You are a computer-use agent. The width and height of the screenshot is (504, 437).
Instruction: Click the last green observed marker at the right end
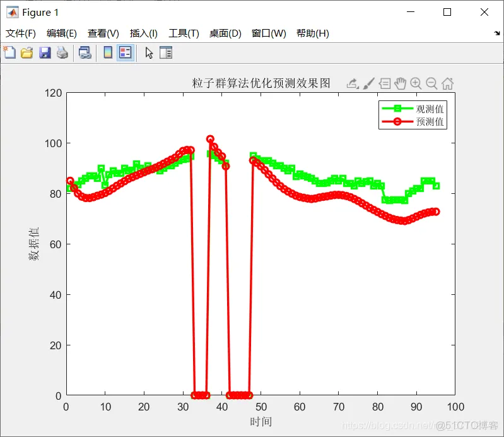436,186
